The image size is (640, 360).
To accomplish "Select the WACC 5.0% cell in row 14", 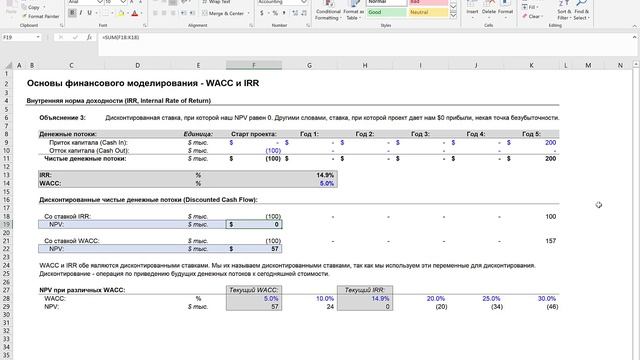I will (x=309, y=183).
